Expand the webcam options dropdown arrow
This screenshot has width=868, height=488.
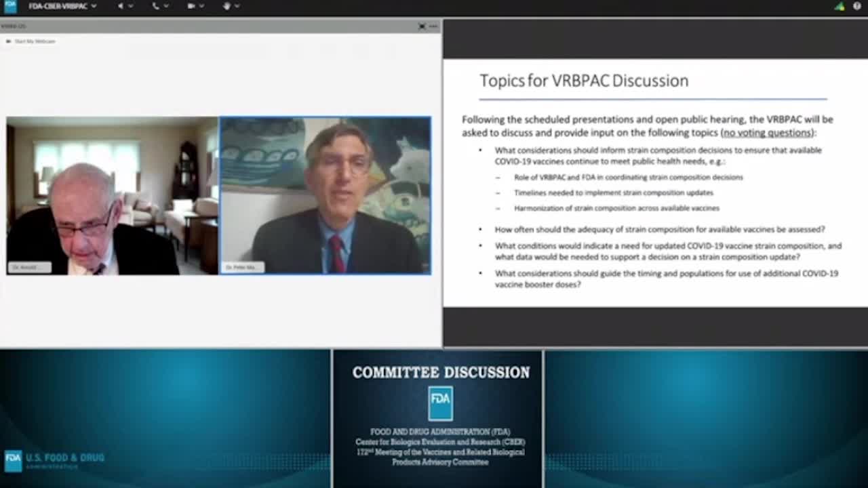click(202, 6)
